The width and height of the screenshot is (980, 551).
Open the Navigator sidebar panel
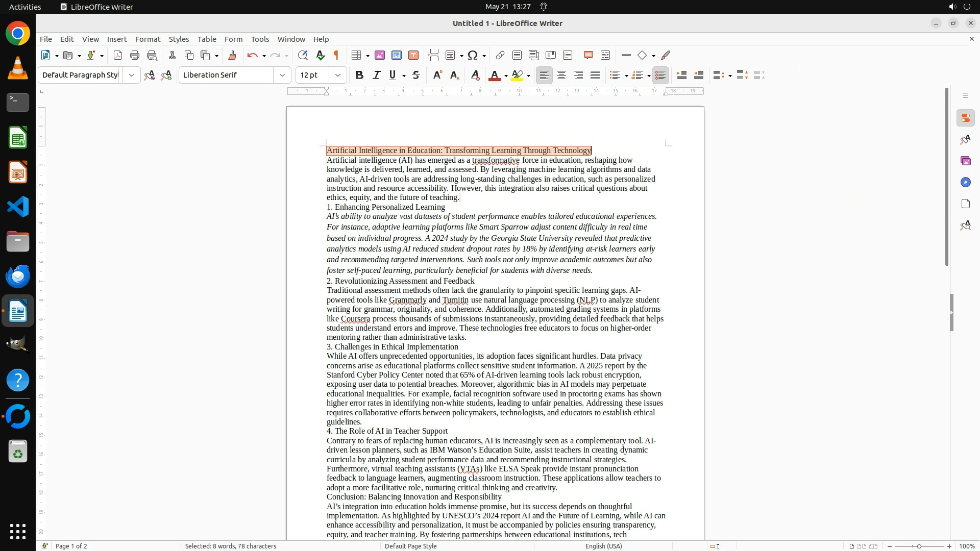965,182
